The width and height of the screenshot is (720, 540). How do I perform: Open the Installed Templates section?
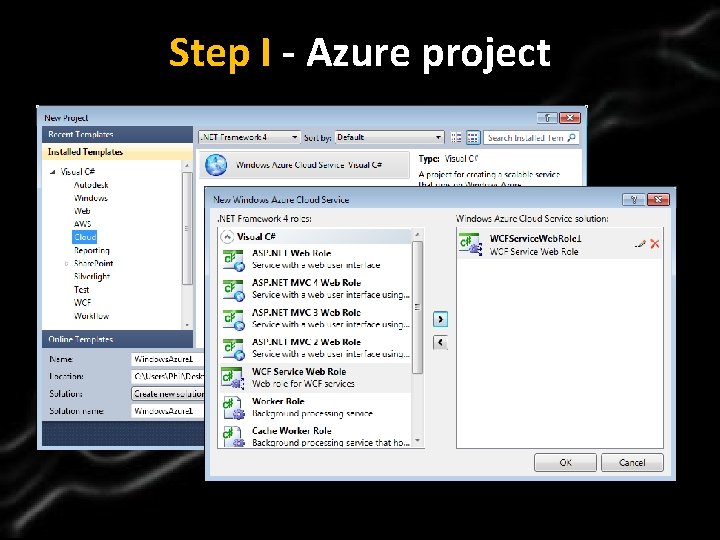pyautogui.click(x=117, y=152)
